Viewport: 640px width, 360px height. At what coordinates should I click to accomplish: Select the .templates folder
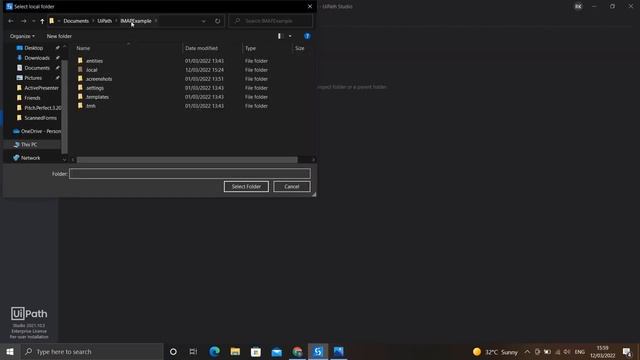point(97,97)
